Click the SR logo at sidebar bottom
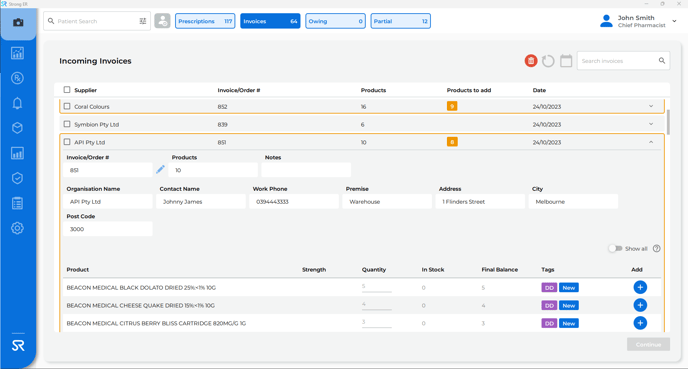Viewport: 688px width, 369px height. (x=18, y=346)
